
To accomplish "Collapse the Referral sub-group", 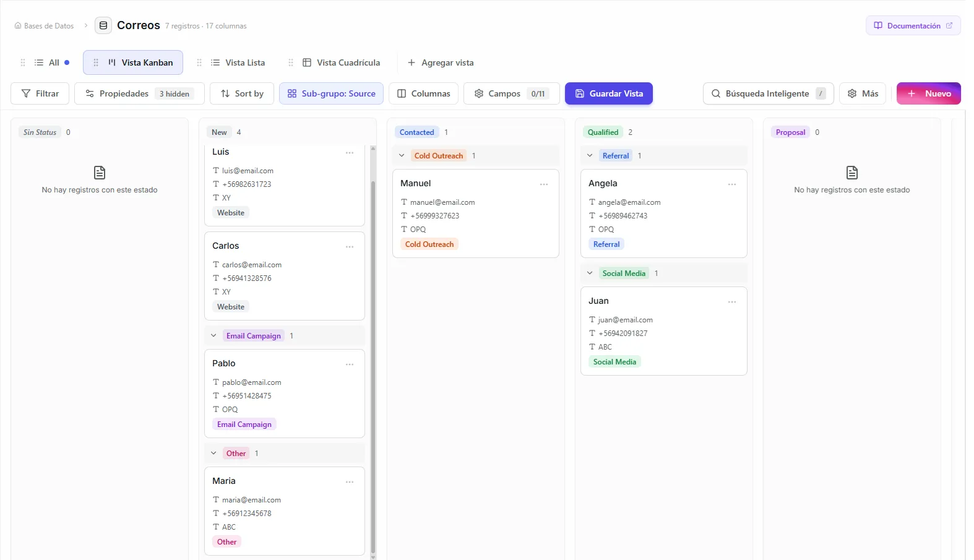I will point(590,155).
